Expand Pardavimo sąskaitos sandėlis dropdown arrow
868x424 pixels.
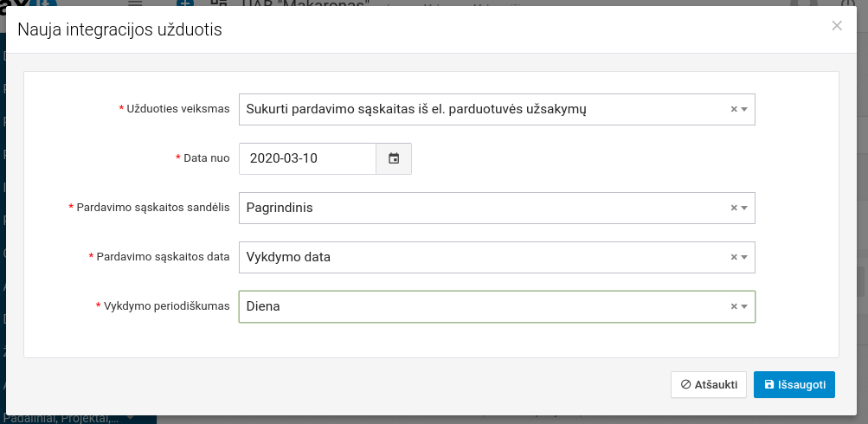pos(744,208)
